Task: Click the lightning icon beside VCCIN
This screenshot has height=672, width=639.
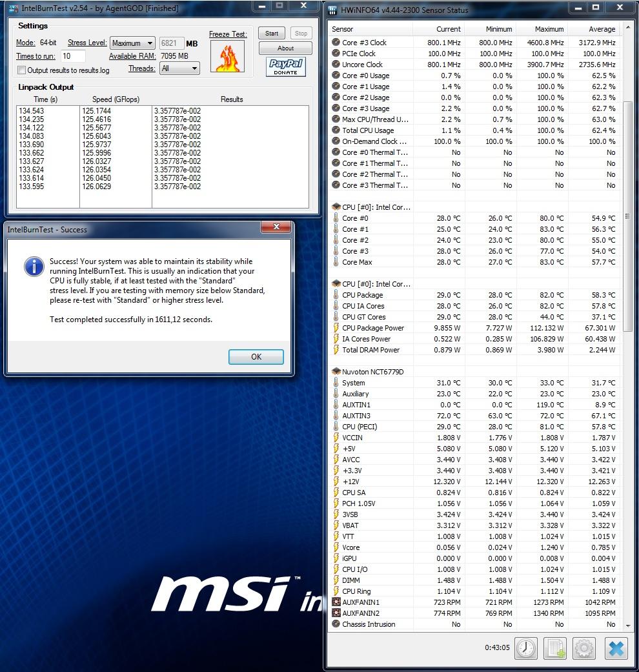Action: coord(336,438)
